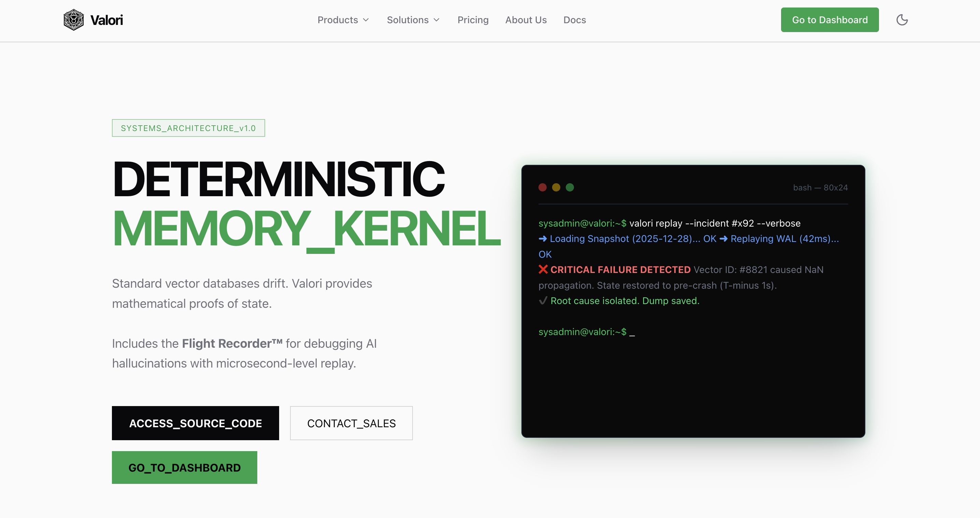Screen dimensions: 980x518
Task: Click the SYSTEMS_ARCHITECTURE_v1.0 badge
Action: 188,128
